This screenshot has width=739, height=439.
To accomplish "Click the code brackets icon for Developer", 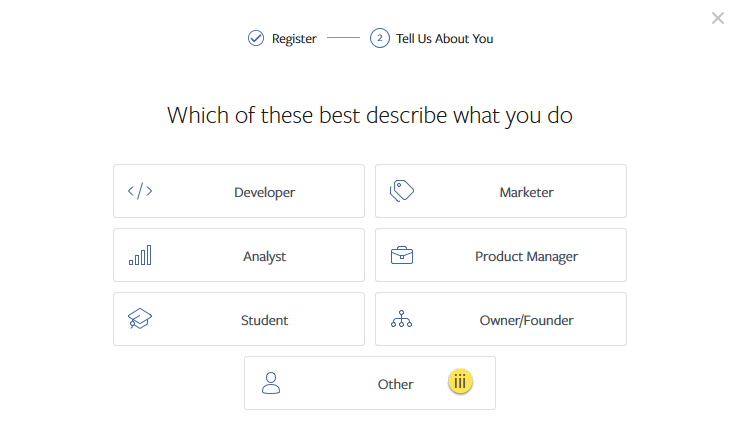I will click(x=140, y=191).
